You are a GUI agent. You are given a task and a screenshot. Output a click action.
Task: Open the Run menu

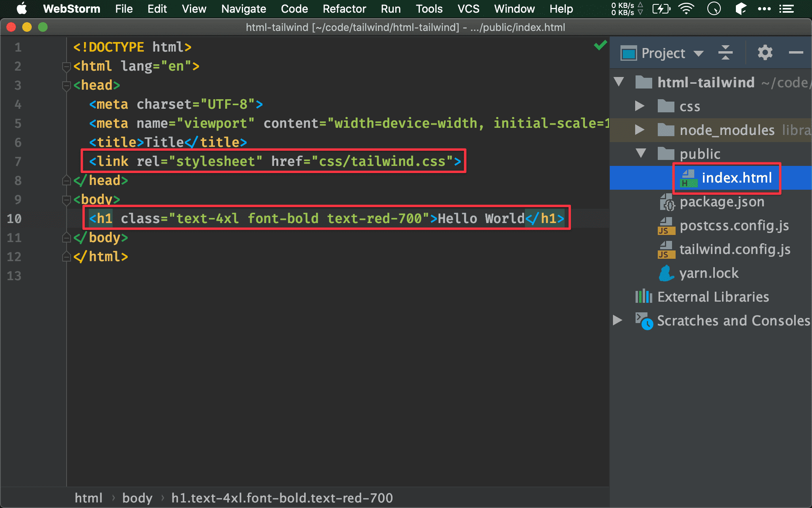(x=391, y=8)
